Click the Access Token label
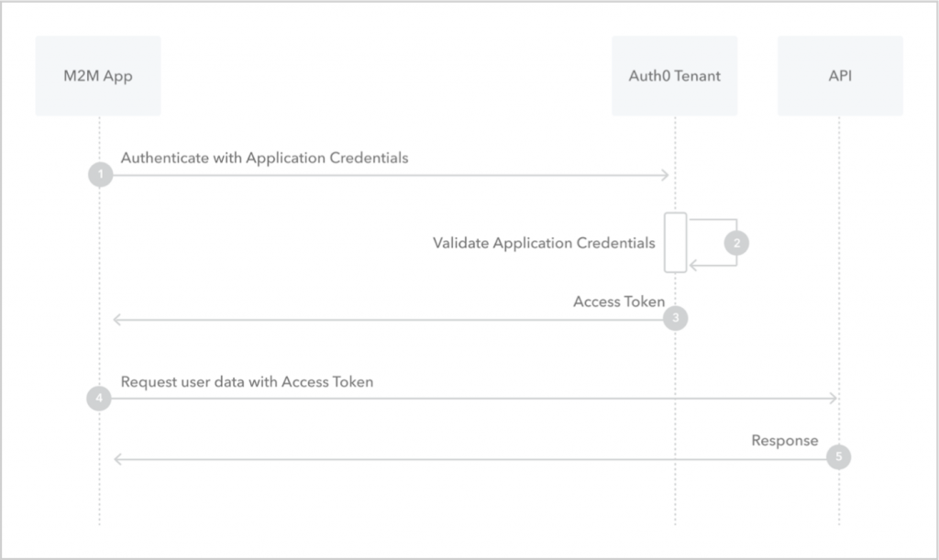Screen dimensions: 939x560 coord(619,302)
